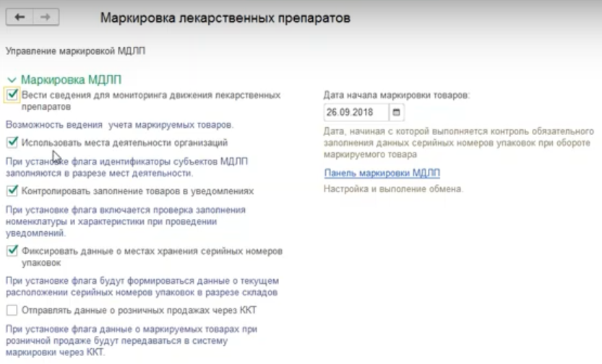Viewport: 602px width, 364px height.
Task: Click the page title 'Маркировка лекарственных препаратов'
Action: pos(225,18)
